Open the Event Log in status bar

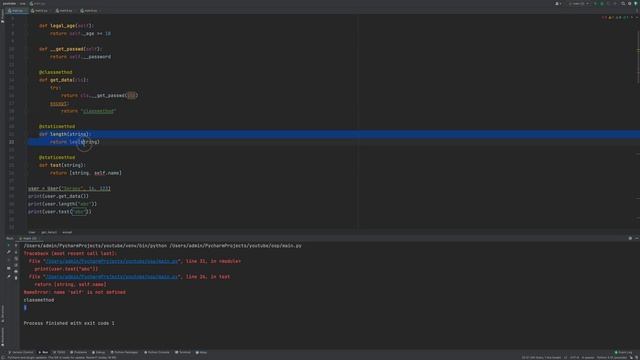click(623, 352)
